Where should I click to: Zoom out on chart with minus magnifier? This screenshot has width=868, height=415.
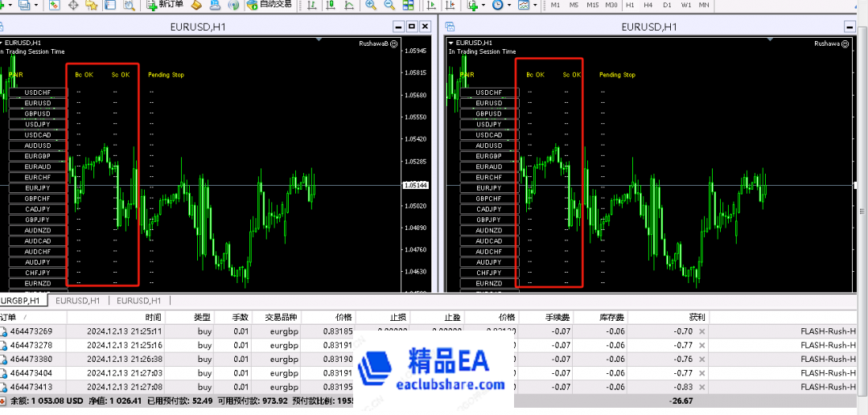point(388,5)
